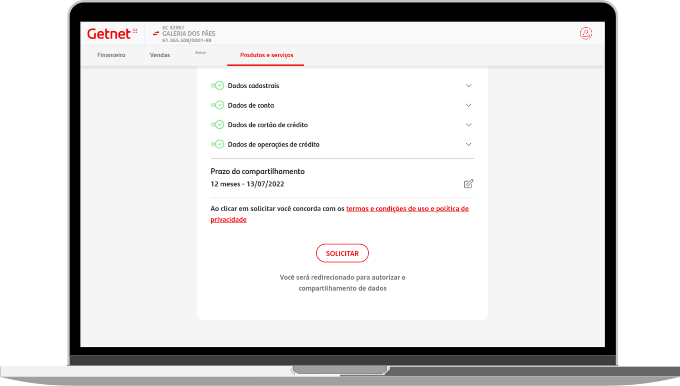680x386 pixels.
Task: Toggle Dados de operações de crédito switch
Action: click(x=217, y=144)
